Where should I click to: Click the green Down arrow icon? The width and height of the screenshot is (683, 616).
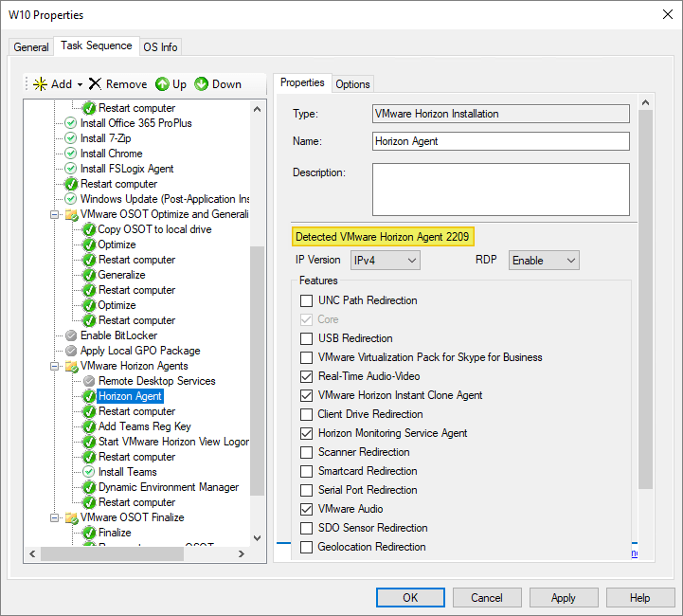tap(201, 84)
